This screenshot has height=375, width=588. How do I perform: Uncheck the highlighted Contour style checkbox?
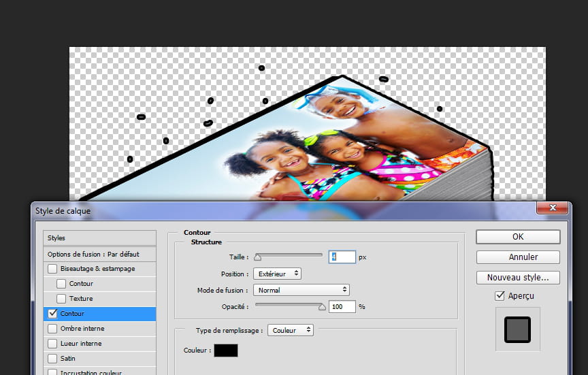click(52, 313)
